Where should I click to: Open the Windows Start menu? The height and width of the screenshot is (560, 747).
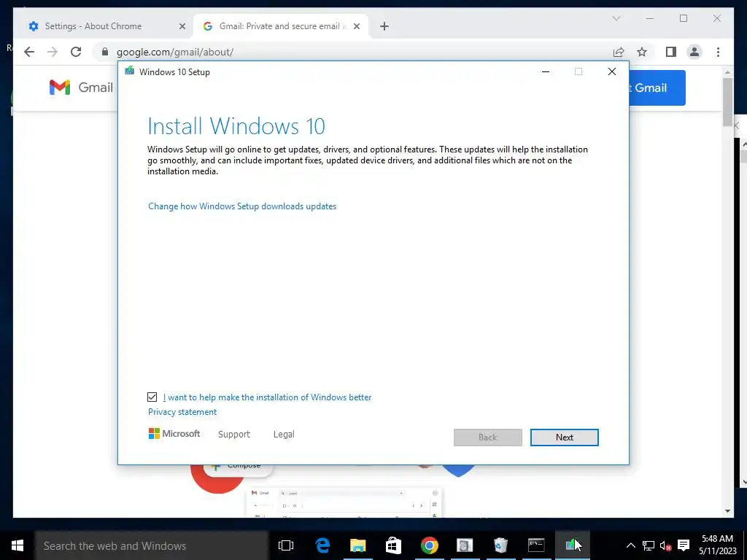click(x=18, y=545)
